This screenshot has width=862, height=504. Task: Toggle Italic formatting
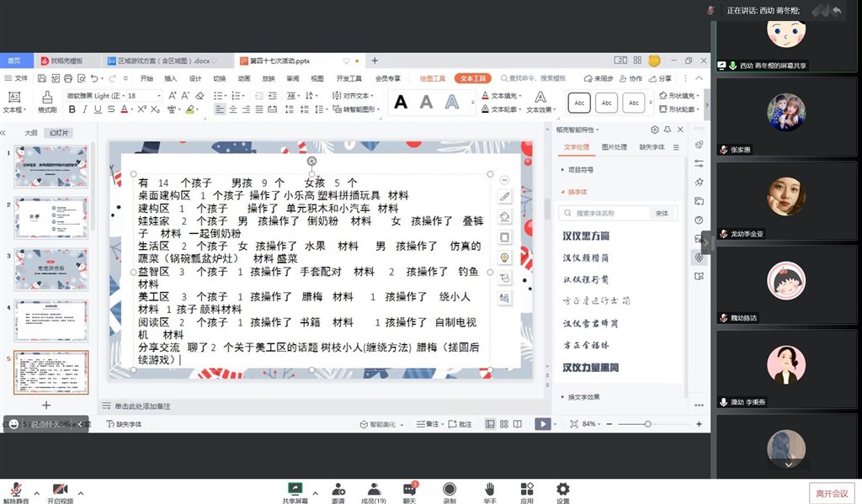85,109
